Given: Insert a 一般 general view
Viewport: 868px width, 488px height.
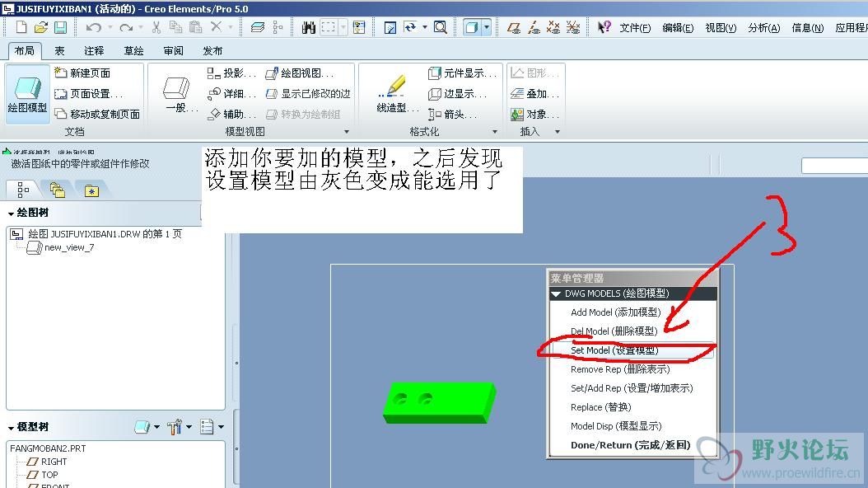Looking at the screenshot, I should click(178, 94).
